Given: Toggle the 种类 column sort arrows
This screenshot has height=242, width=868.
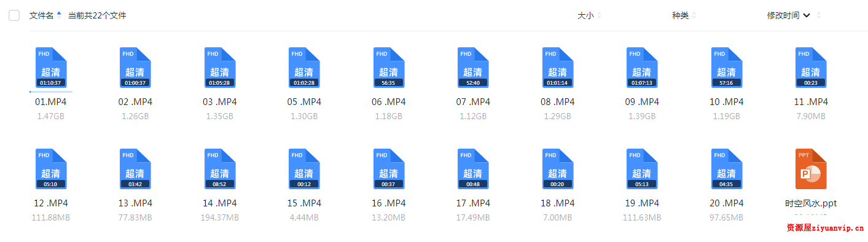Looking at the screenshot, I should coord(694,15).
